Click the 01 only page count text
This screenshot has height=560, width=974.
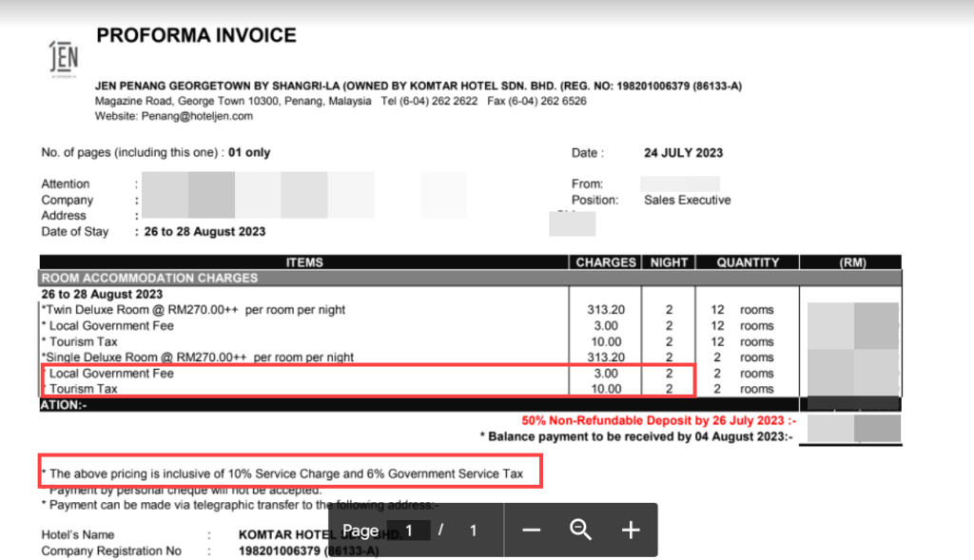(x=249, y=153)
